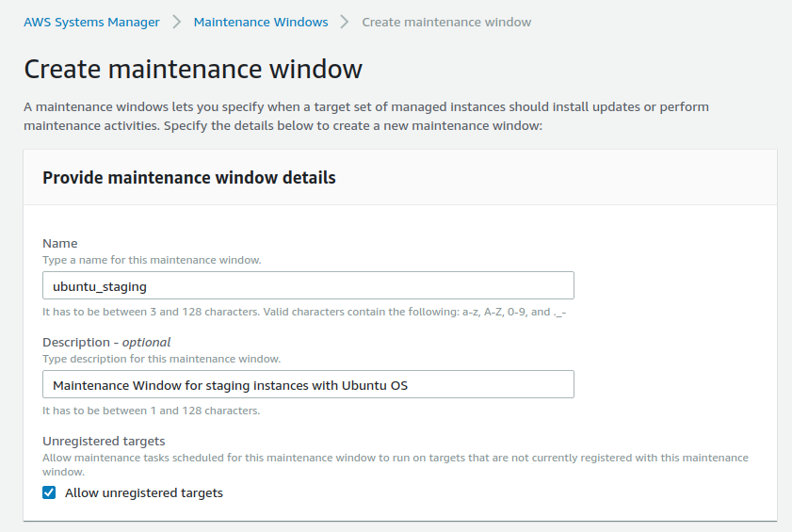Viewport: 792px width, 532px height.
Task: Click the 'Create maintenance window' breadcrumb item
Action: (446, 22)
